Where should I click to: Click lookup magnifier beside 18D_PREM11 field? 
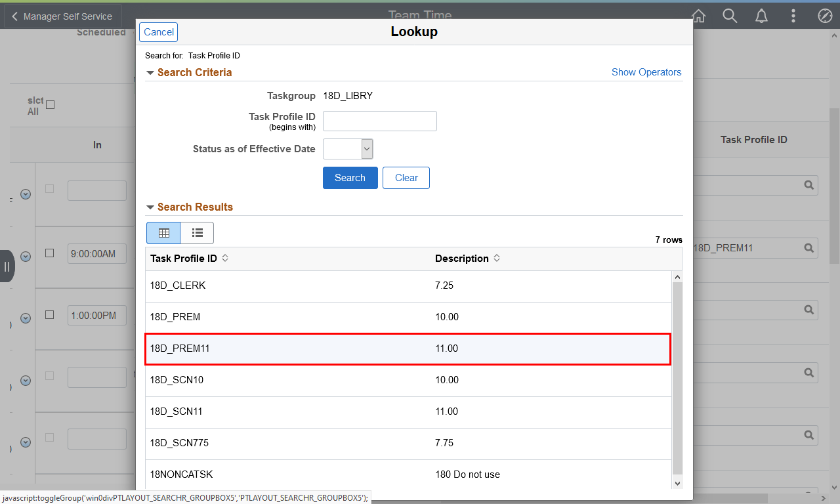[x=809, y=248]
